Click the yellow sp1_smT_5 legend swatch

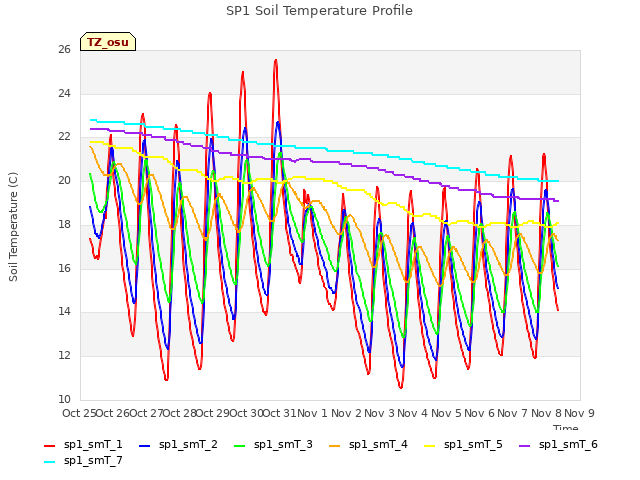[430, 446]
